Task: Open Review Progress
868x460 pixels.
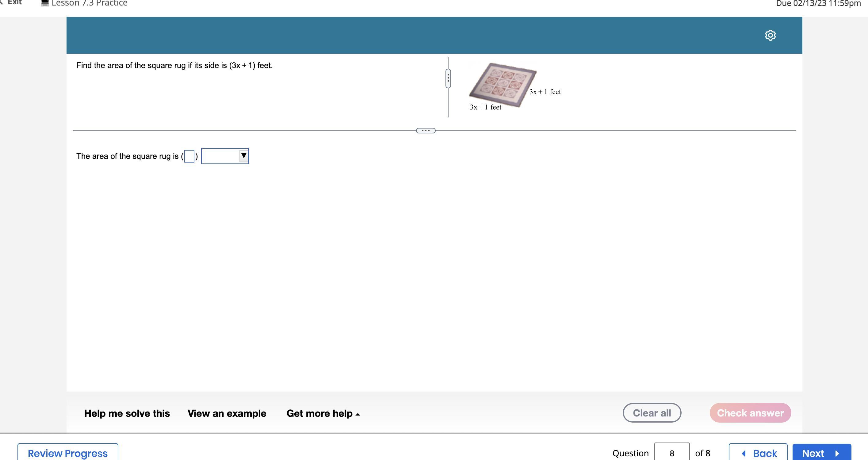Action: click(x=68, y=453)
